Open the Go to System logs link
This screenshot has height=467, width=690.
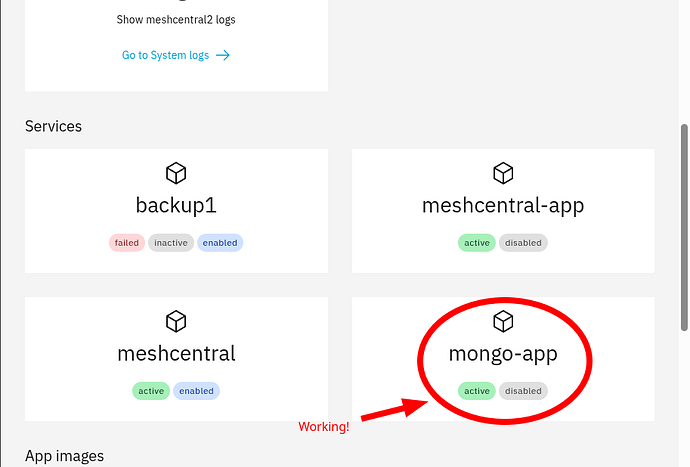pyautogui.click(x=166, y=55)
